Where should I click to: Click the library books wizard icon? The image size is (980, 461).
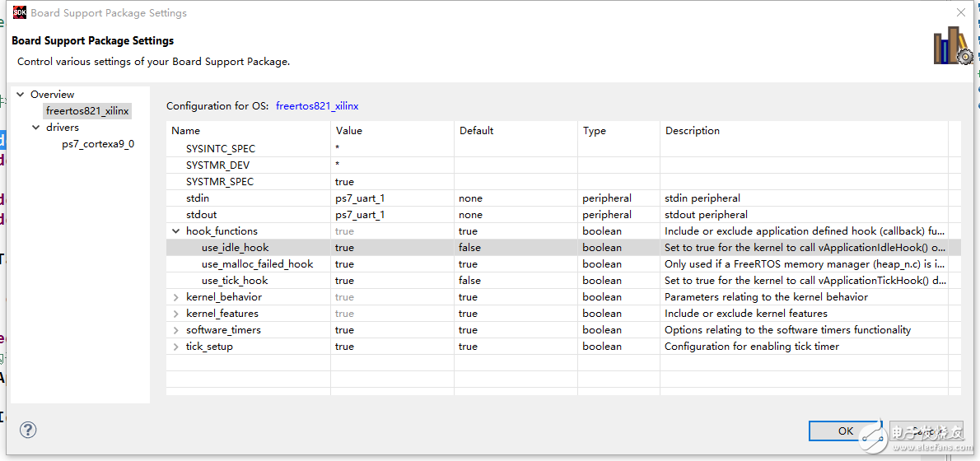coord(952,46)
